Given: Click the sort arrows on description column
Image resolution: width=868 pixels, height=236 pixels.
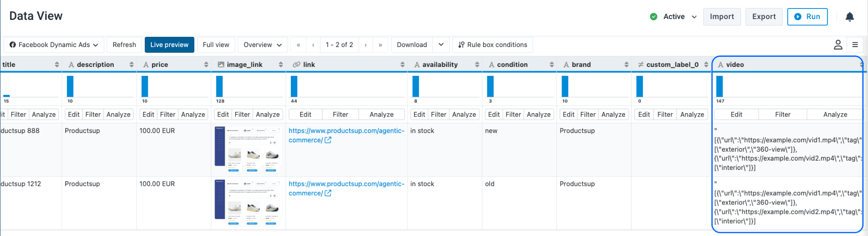Looking at the screenshot, I should pyautogui.click(x=131, y=64).
